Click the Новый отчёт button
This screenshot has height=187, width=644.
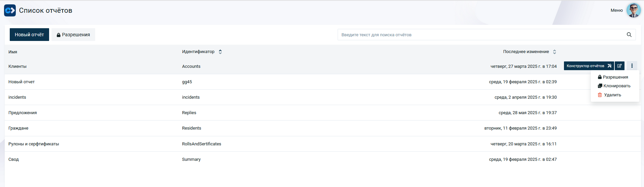29,35
